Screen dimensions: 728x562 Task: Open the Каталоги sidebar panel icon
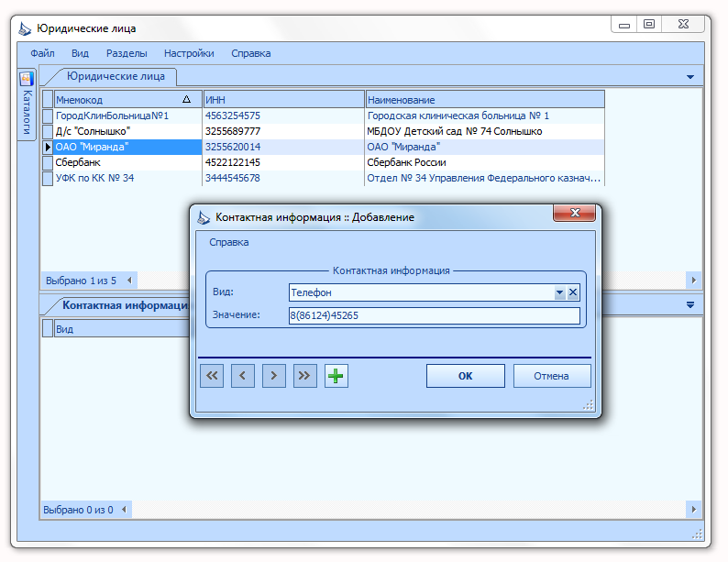click(27, 79)
